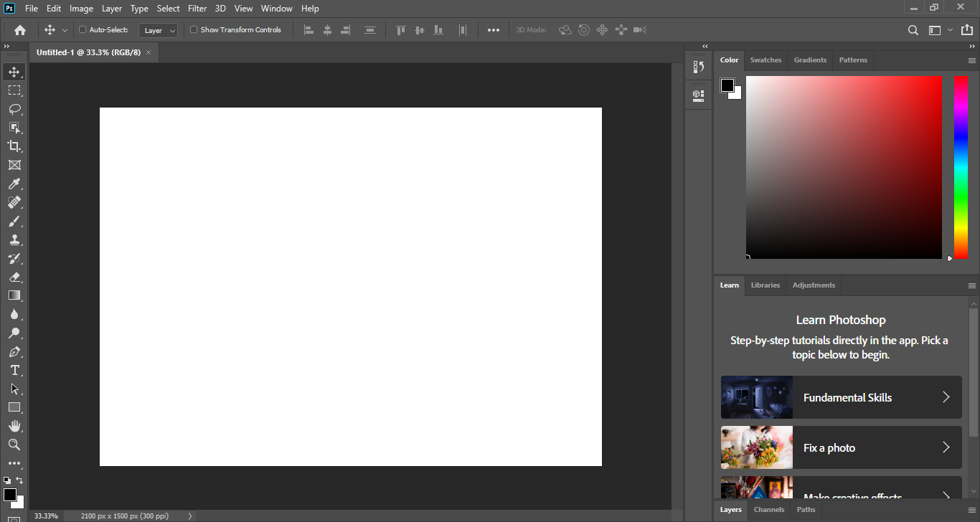
Task: Select the Lasso tool
Action: click(x=14, y=109)
